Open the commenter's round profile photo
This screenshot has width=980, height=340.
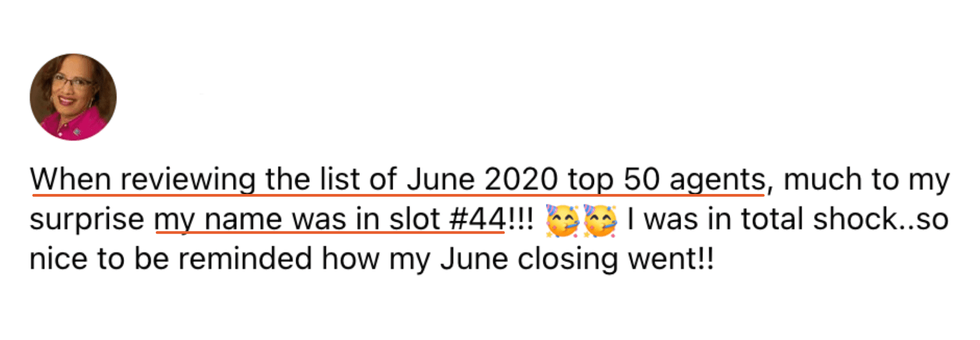[x=73, y=97]
